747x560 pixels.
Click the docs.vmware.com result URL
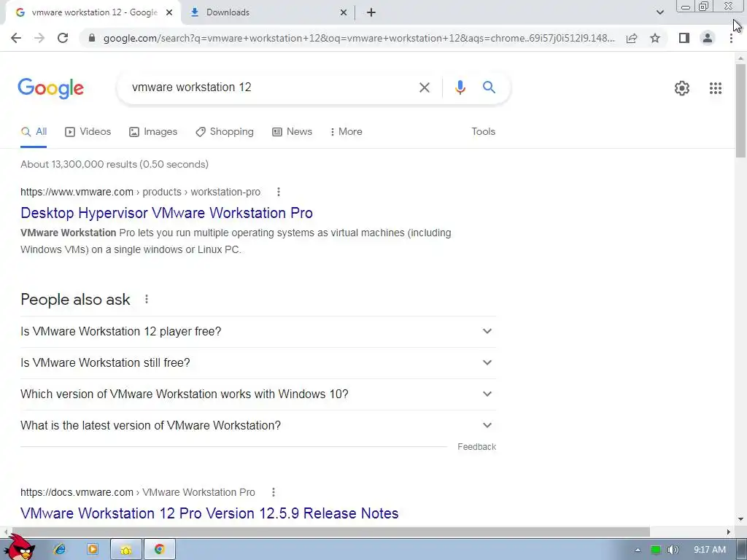pos(138,492)
